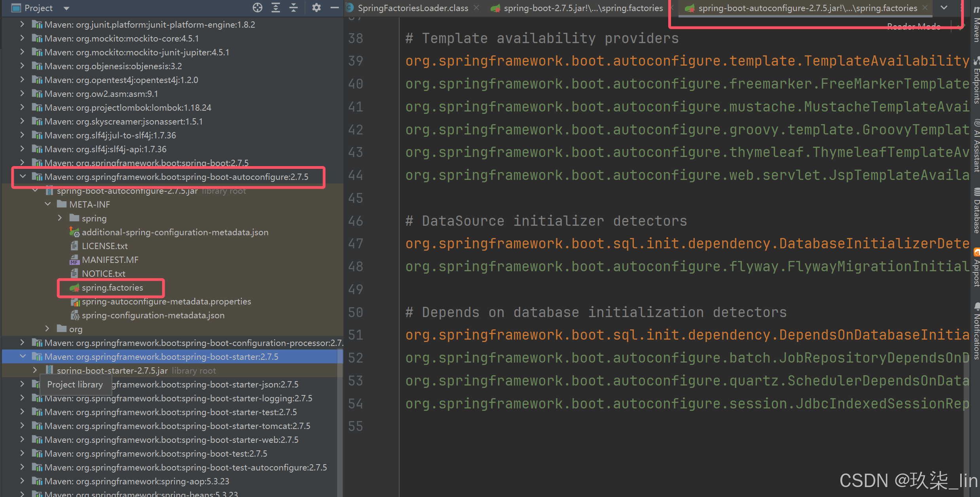Open the Database tool window
Image resolution: width=980 pixels, height=497 pixels.
pos(976,211)
